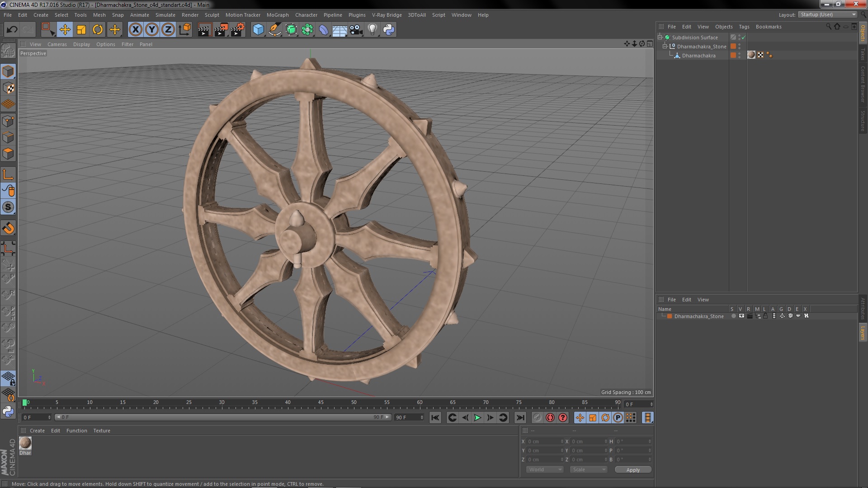Click the Python script icon in toolbar
This screenshot has height=488, width=868.
[389, 30]
